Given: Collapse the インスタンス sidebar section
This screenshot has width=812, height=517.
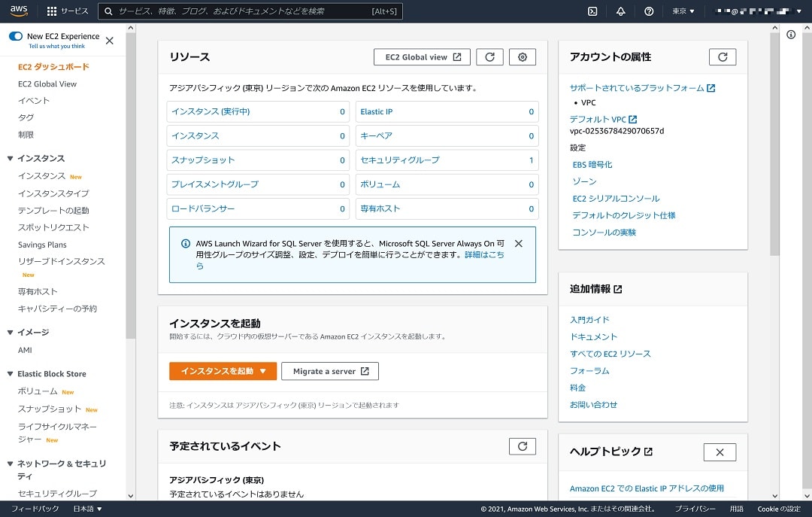Looking at the screenshot, I should [x=10, y=158].
